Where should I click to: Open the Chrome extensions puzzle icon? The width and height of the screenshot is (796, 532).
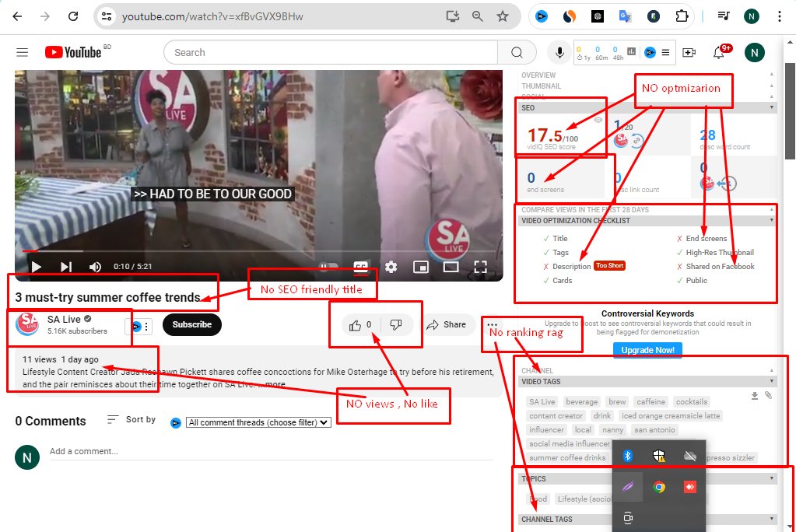tap(682, 16)
